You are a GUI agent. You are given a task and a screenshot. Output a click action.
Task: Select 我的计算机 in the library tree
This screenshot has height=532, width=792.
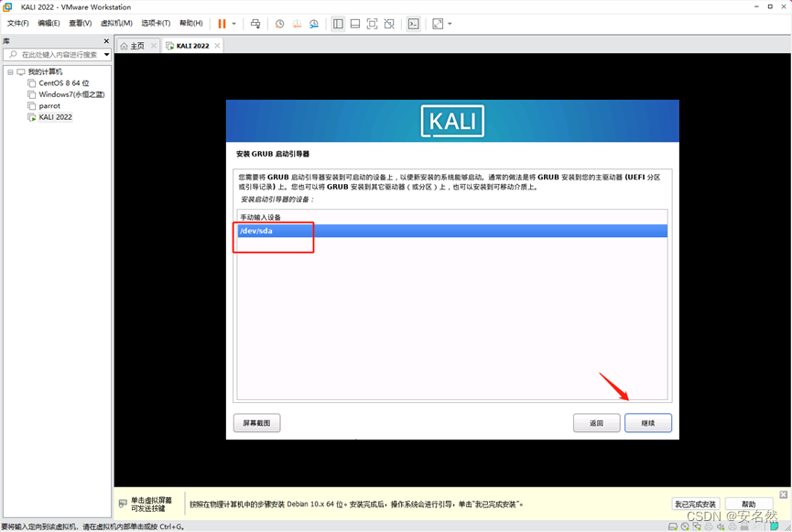pos(45,71)
